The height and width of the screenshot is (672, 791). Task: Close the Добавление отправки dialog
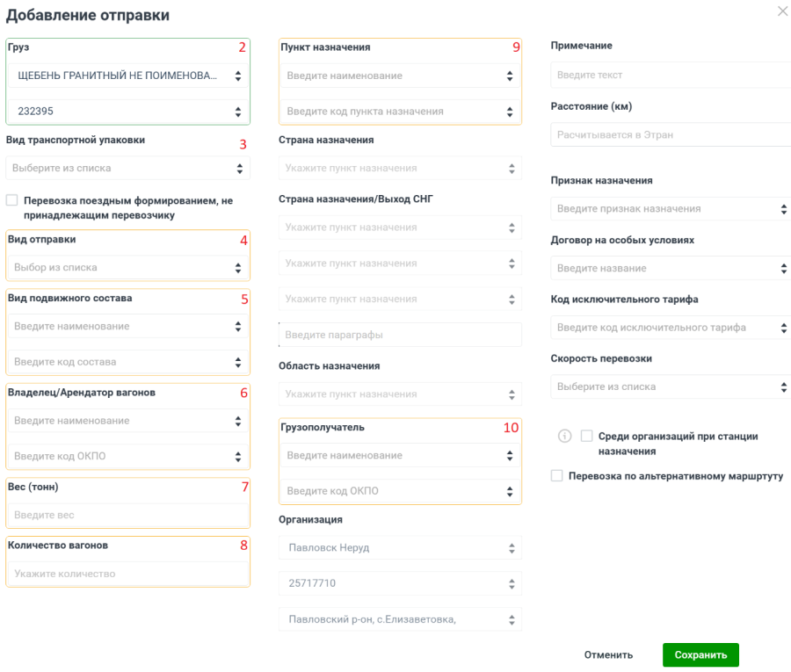(x=782, y=11)
